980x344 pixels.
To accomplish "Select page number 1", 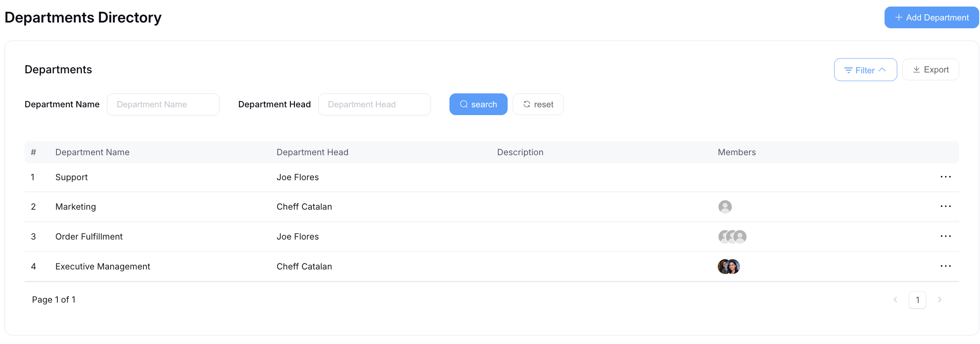I will 917,300.
